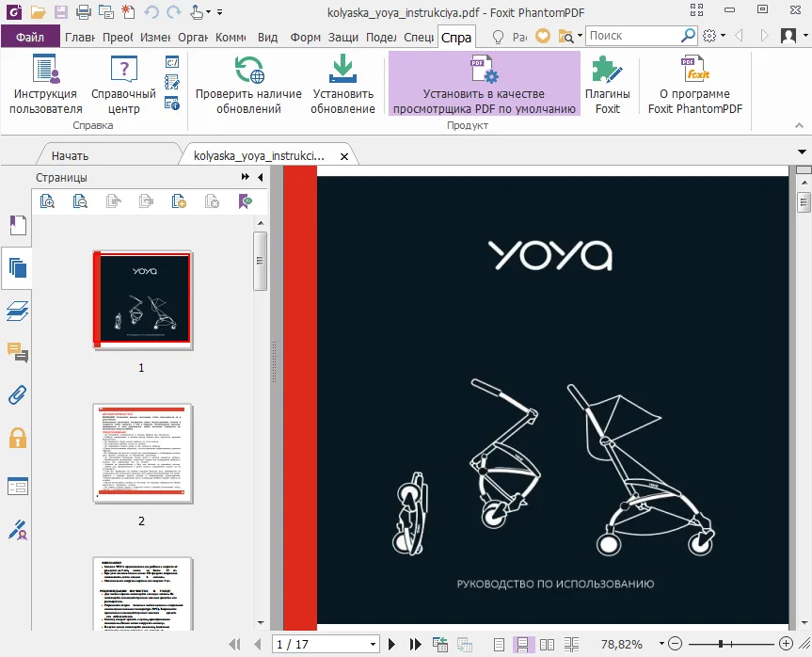This screenshot has height=657, width=812.
Task: Open form Fields panel in sidebar
Action: pyautogui.click(x=18, y=487)
